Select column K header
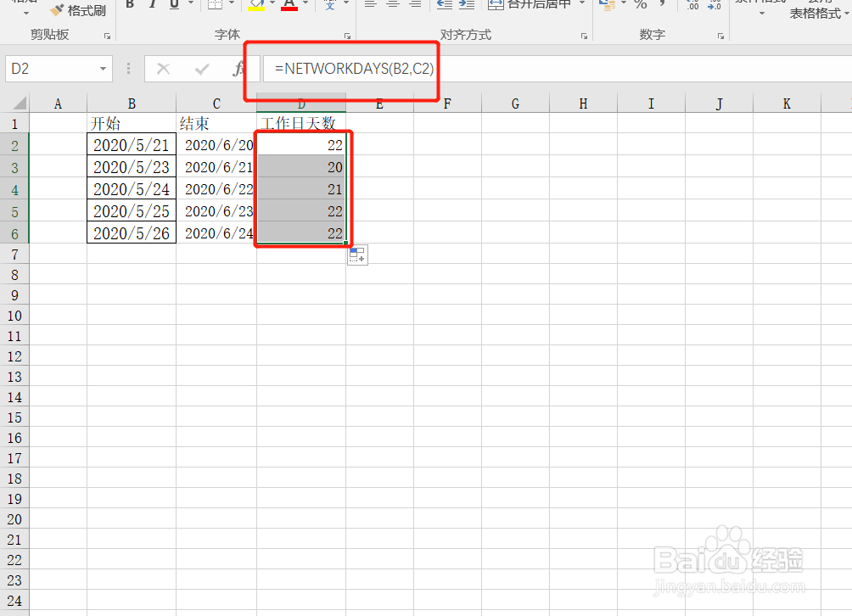This screenshot has height=616, width=852. [787, 104]
